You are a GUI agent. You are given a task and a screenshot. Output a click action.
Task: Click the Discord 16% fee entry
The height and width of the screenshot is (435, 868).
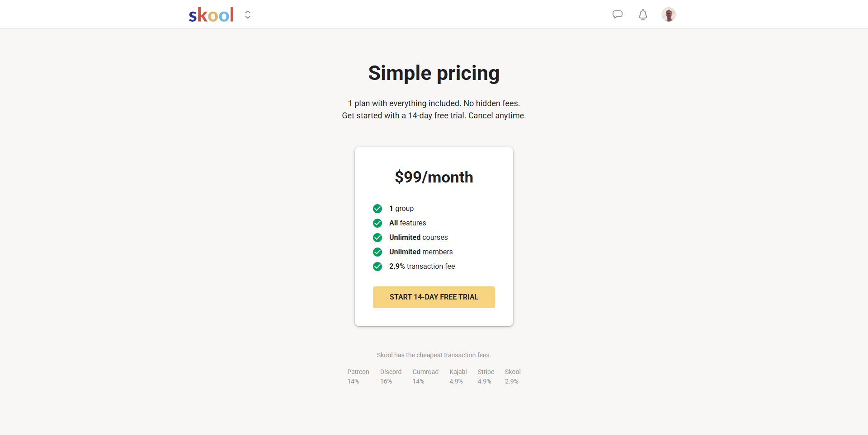coord(391,376)
